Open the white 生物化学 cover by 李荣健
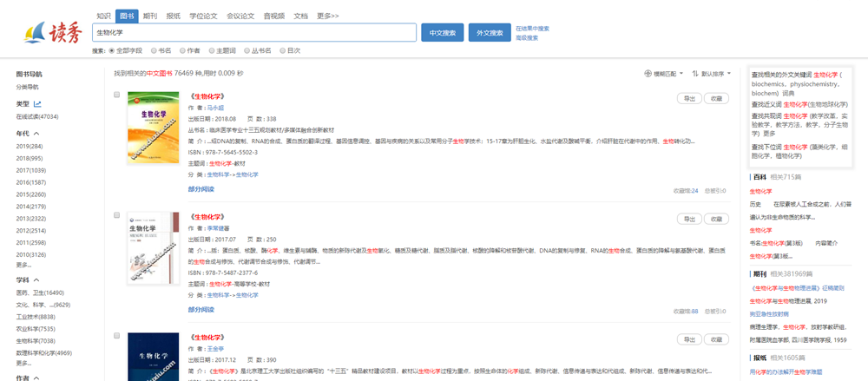Viewport: 868px width, 381px height. [x=154, y=248]
